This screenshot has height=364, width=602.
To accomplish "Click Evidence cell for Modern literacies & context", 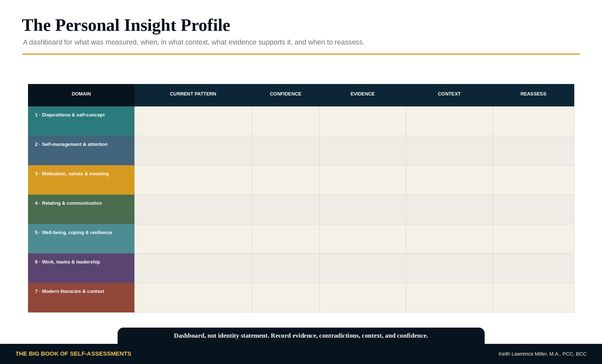I will (363, 298).
